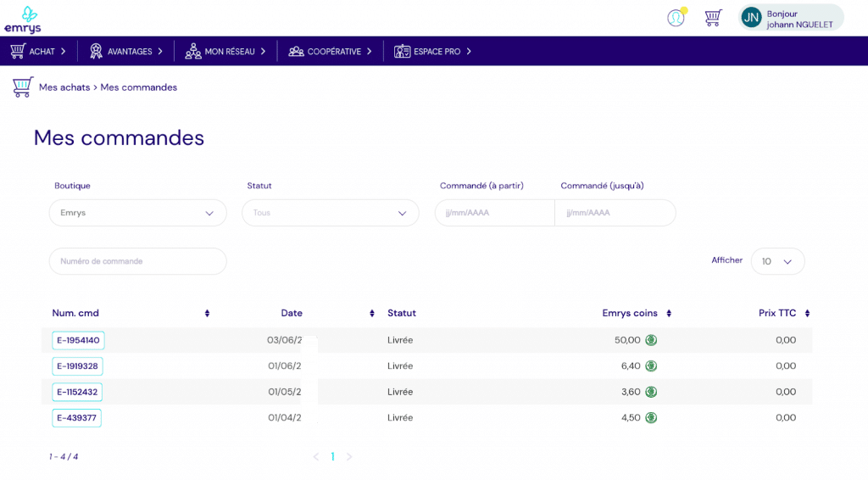
Task: Focus the Commandé (jusqu'à) date field
Action: 615,213
